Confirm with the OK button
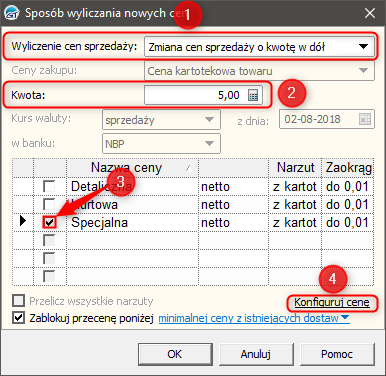Screen dimensions: 386x376 click(175, 354)
